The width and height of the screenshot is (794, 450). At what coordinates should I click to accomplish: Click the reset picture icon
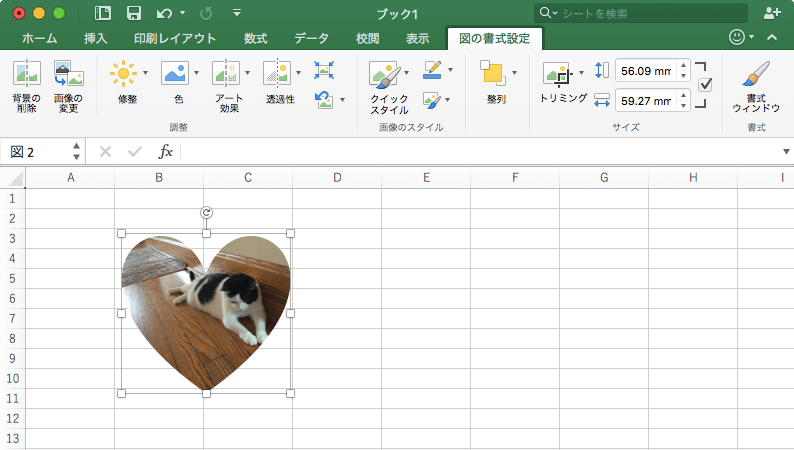click(x=324, y=100)
